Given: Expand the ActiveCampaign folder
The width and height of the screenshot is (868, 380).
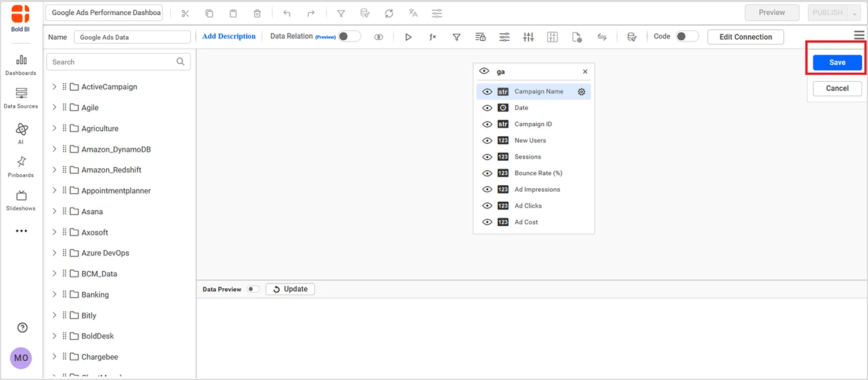Looking at the screenshot, I should click(54, 87).
